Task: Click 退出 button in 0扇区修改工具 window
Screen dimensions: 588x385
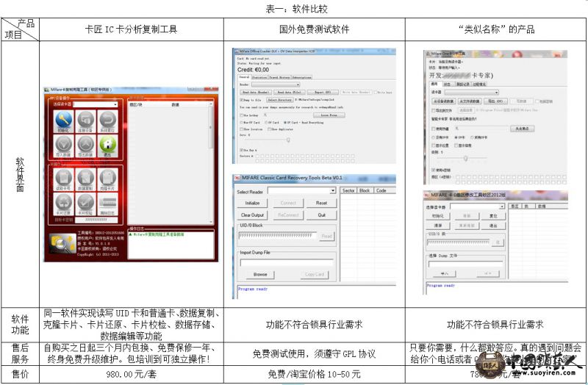Action: tap(493, 226)
